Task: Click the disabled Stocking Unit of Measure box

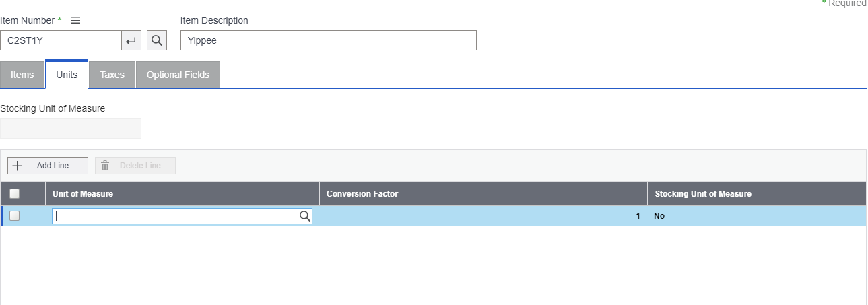Action: 71,129
